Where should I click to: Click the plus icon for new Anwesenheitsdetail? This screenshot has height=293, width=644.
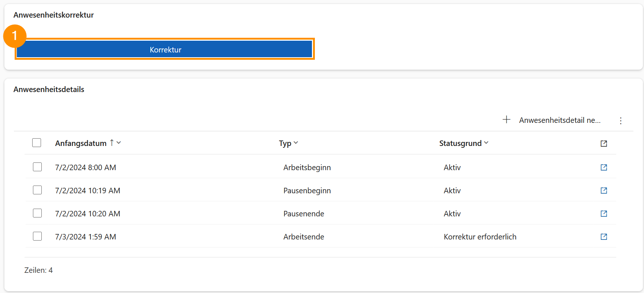click(506, 120)
